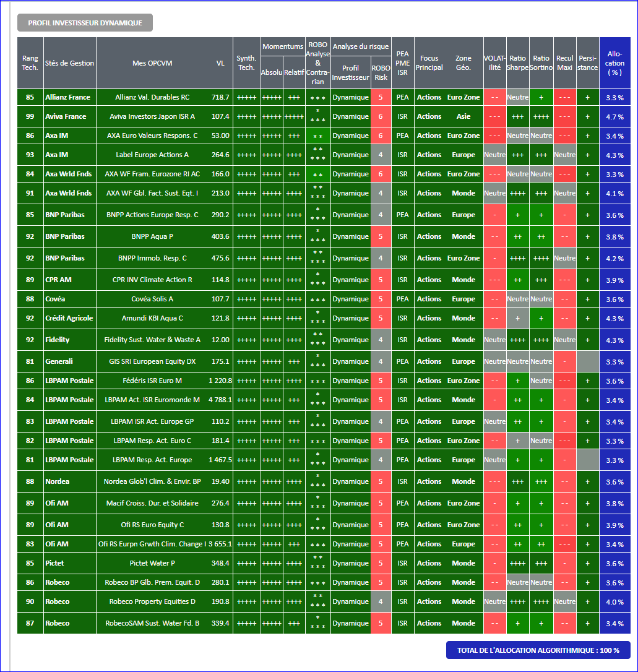Select the Synth. Tech. column header
Viewport: 638px width, 672px height.
[246, 63]
